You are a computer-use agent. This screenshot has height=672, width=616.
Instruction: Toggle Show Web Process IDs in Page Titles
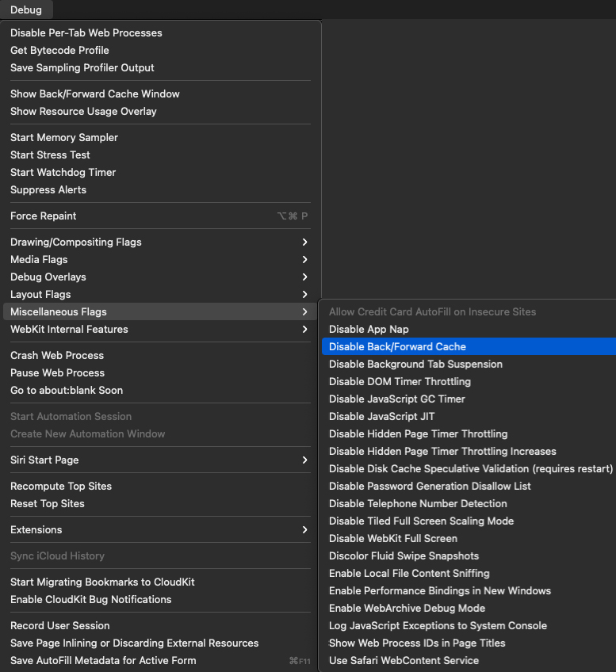click(417, 643)
